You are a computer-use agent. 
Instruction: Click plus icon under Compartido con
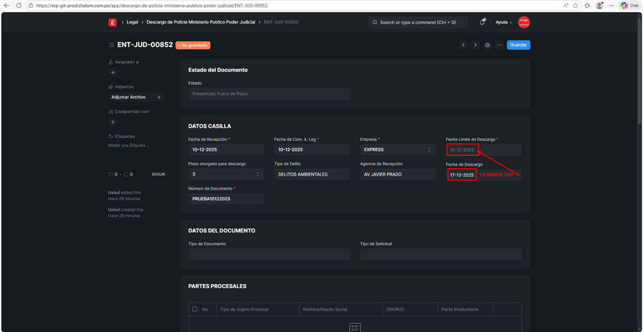pyautogui.click(x=113, y=122)
